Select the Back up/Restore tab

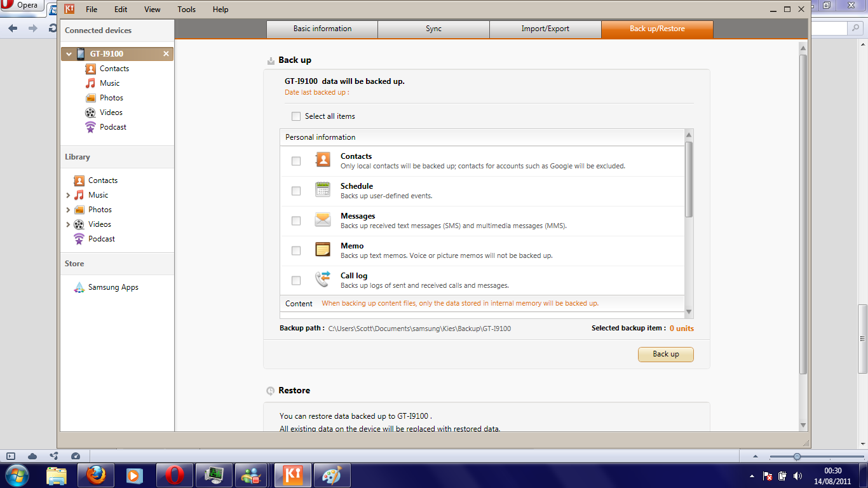tap(658, 29)
